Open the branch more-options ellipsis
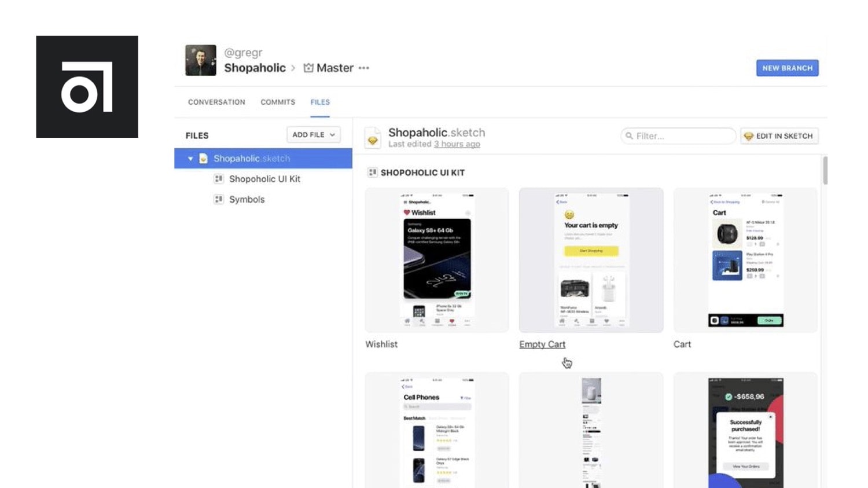The image size is (868, 488). [363, 68]
